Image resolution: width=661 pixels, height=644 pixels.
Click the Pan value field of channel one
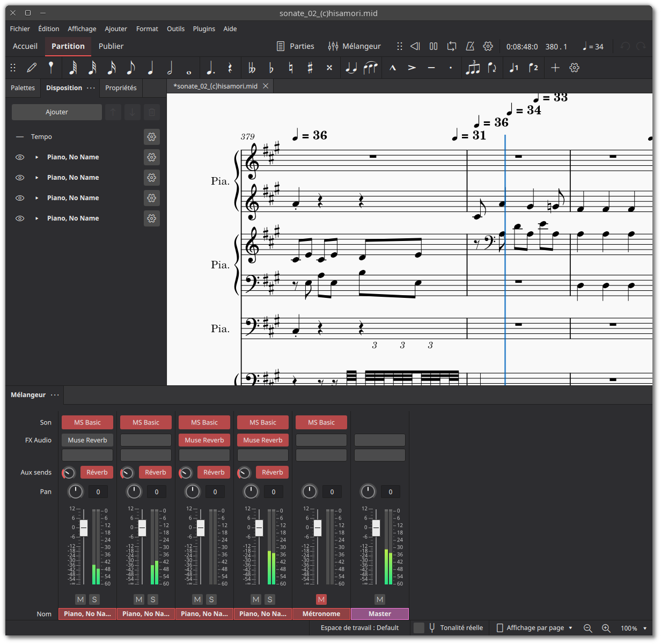point(98,492)
